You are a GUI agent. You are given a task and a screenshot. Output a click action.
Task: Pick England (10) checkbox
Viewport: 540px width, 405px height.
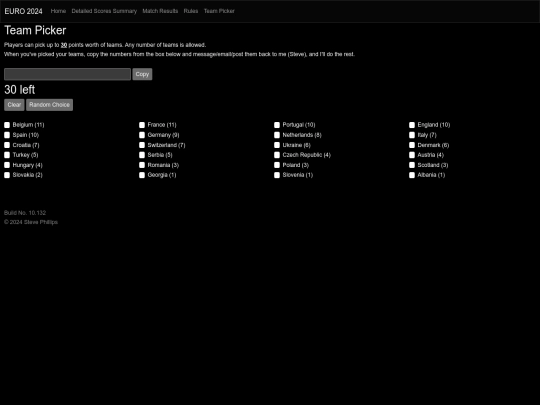pyautogui.click(x=412, y=125)
